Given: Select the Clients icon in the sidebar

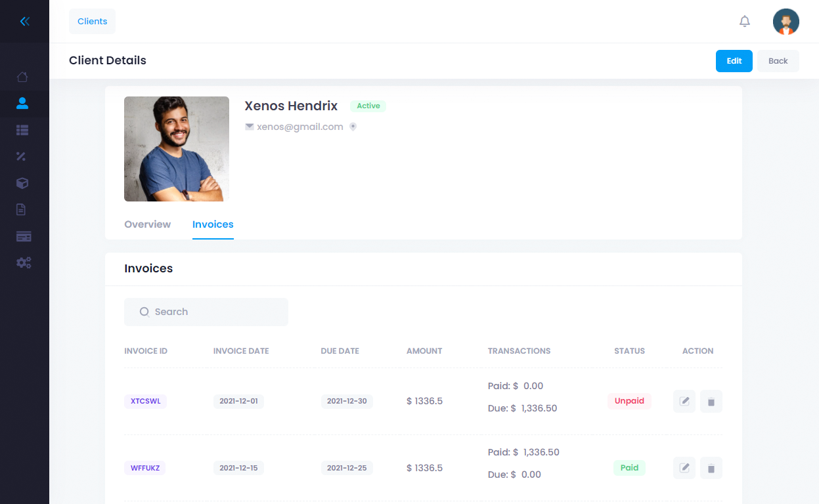Looking at the screenshot, I should coord(23,103).
